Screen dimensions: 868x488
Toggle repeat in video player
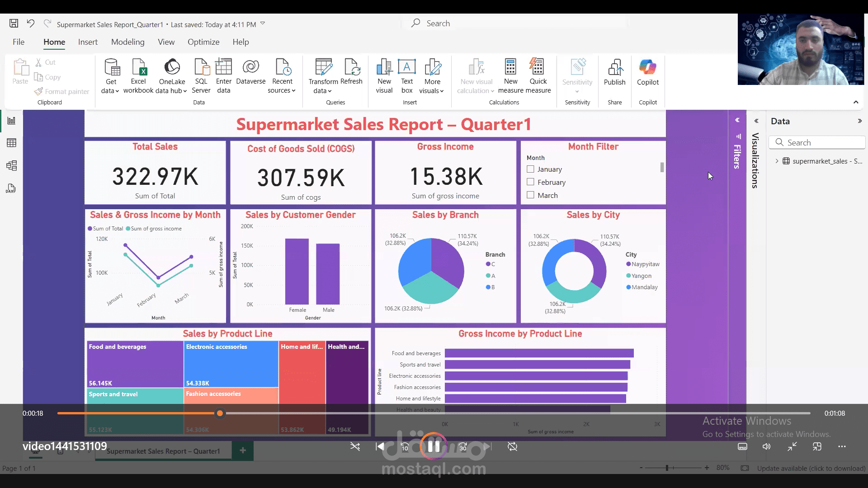click(512, 447)
